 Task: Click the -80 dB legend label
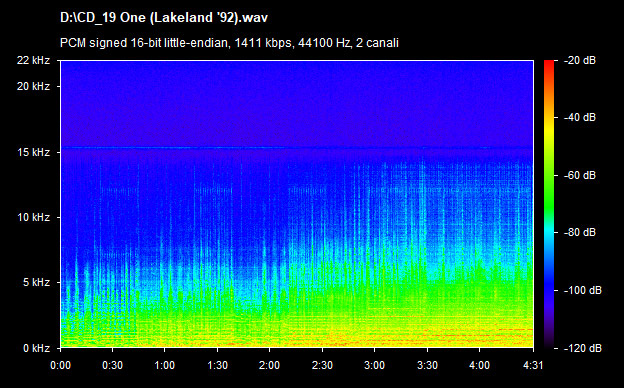[x=580, y=232]
